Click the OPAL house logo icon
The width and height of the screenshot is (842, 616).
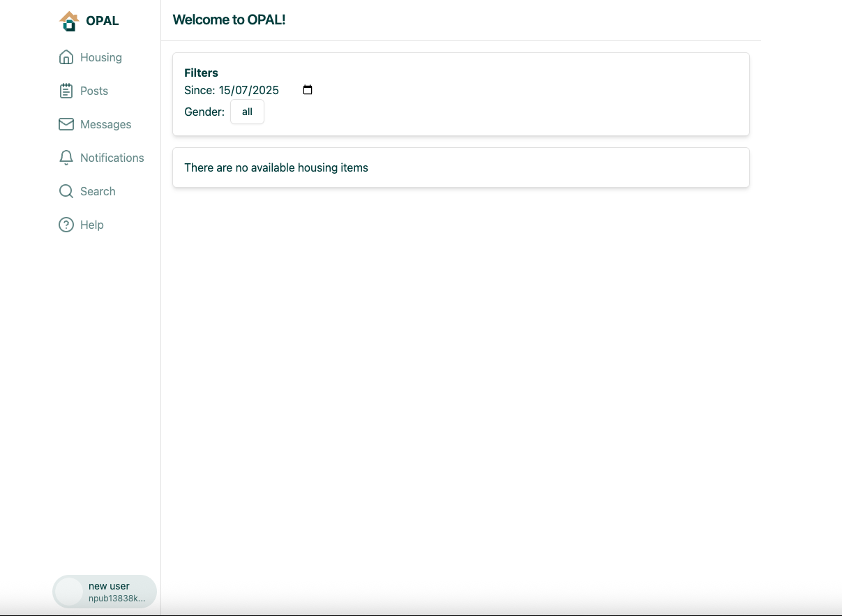pos(69,21)
